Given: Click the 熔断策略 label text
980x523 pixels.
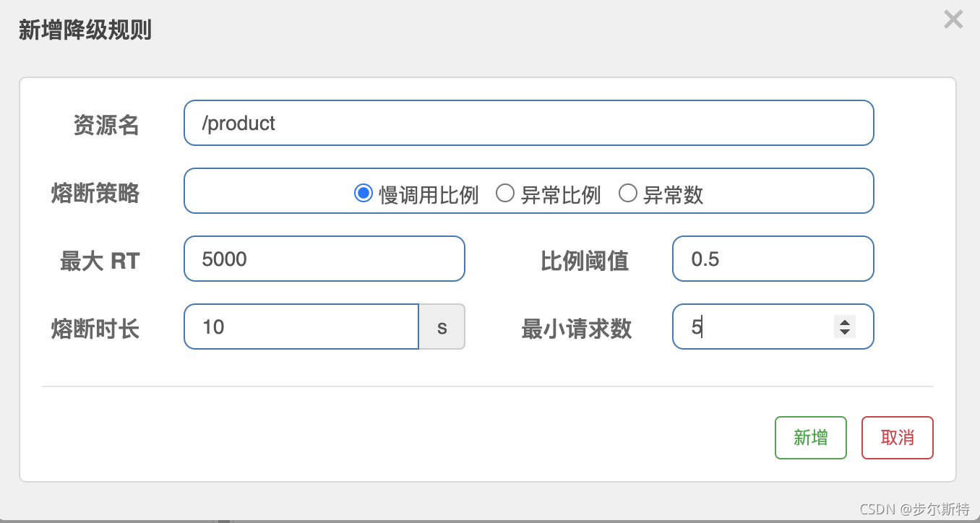Looking at the screenshot, I should (x=95, y=193).
